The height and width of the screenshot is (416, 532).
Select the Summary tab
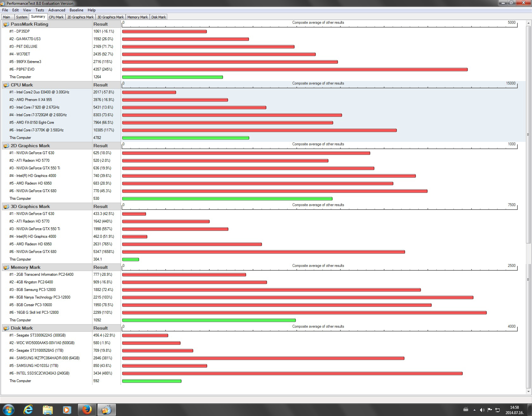point(38,17)
